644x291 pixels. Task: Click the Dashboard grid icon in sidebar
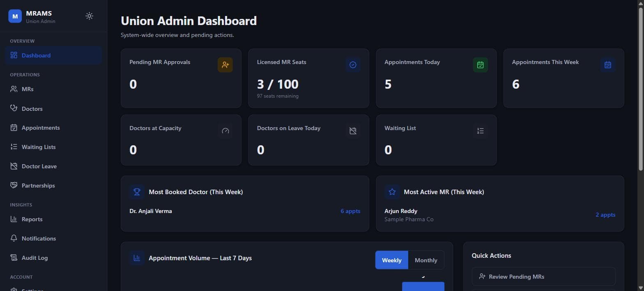tap(14, 55)
